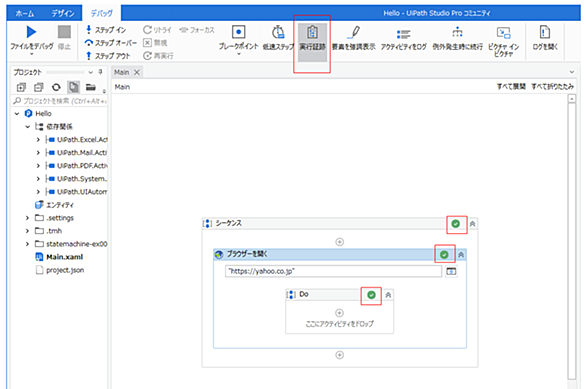Expand the statemachine-ex00 folder
Screen dimensions: 586x389
27,244
